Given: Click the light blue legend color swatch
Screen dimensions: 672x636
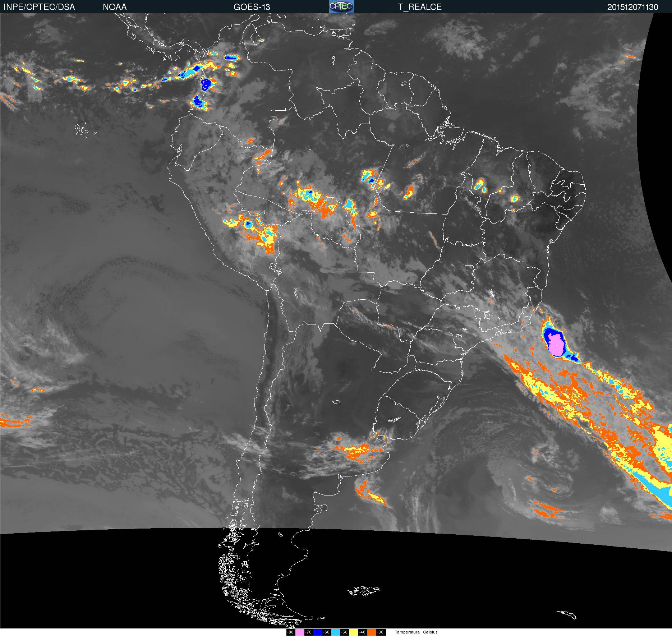Looking at the screenshot, I should pos(336,632).
